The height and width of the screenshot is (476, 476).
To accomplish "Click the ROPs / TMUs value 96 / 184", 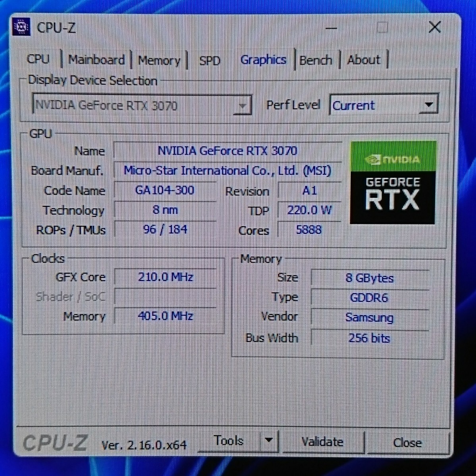I will click(x=165, y=229).
